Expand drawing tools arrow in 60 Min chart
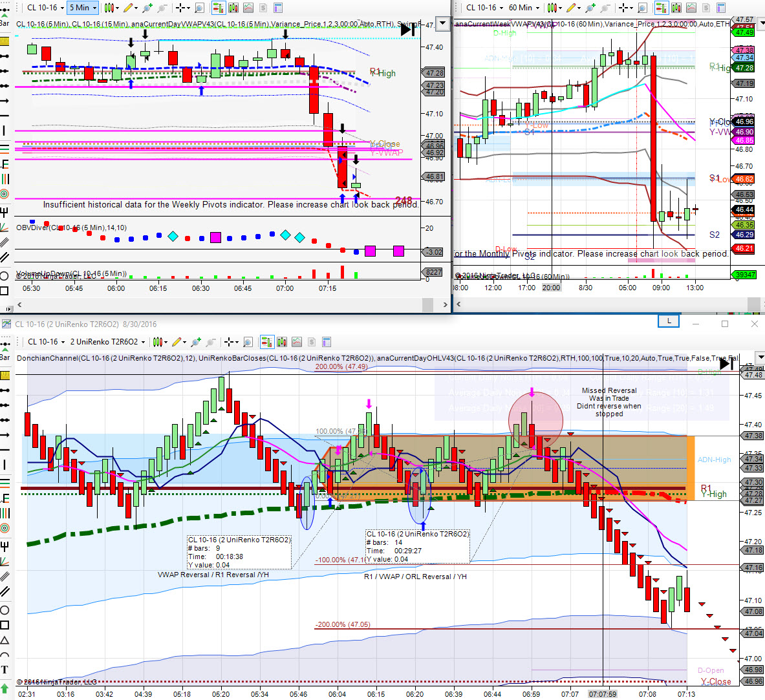The image size is (765, 700). point(579,8)
